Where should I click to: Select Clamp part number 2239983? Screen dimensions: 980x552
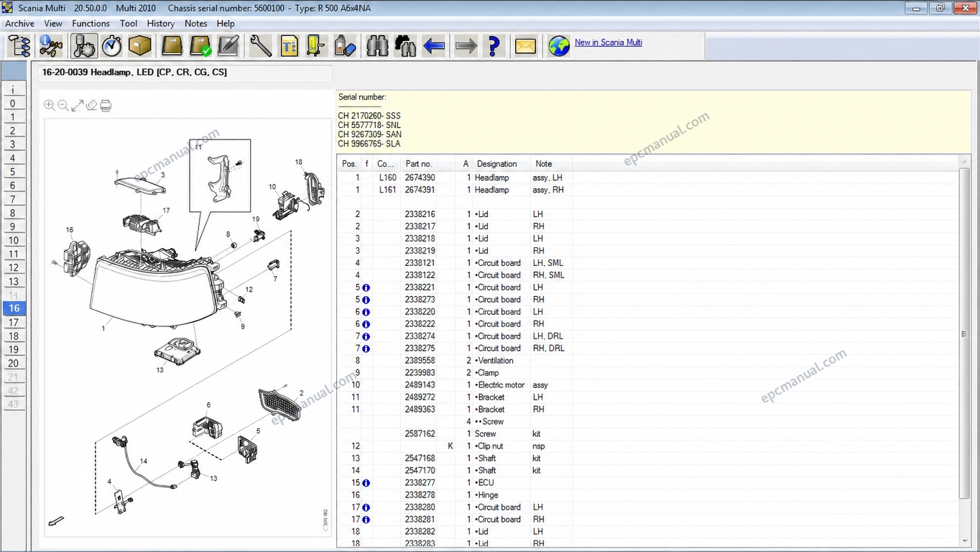pyautogui.click(x=420, y=373)
